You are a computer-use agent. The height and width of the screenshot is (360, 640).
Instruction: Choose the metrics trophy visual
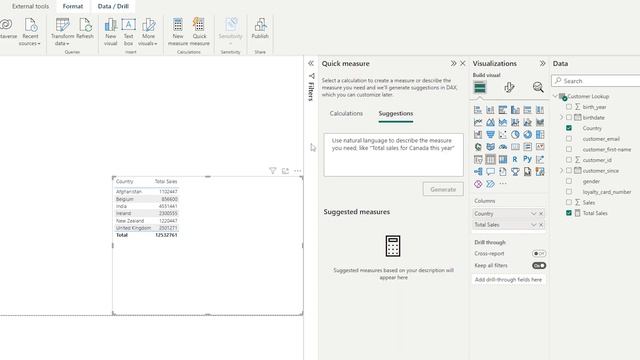515,171
